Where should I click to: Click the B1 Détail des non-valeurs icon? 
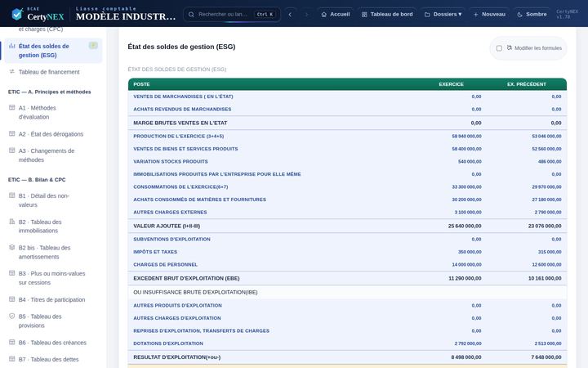[12, 195]
